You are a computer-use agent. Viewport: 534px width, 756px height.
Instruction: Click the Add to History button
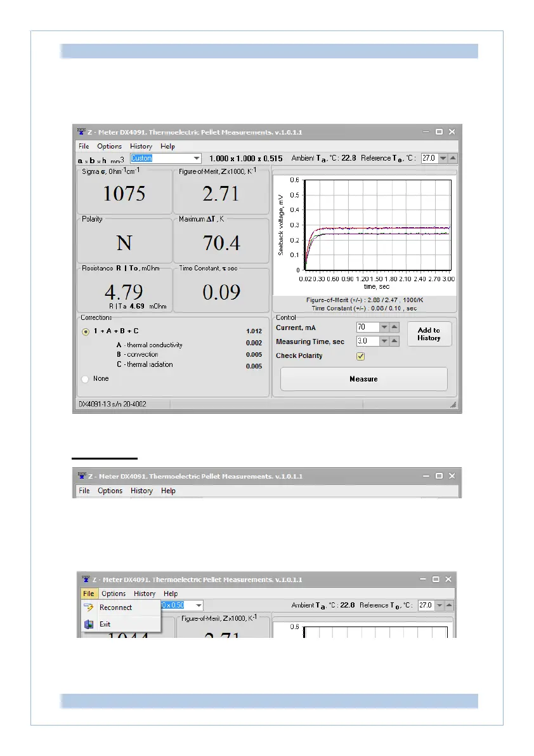[429, 334]
